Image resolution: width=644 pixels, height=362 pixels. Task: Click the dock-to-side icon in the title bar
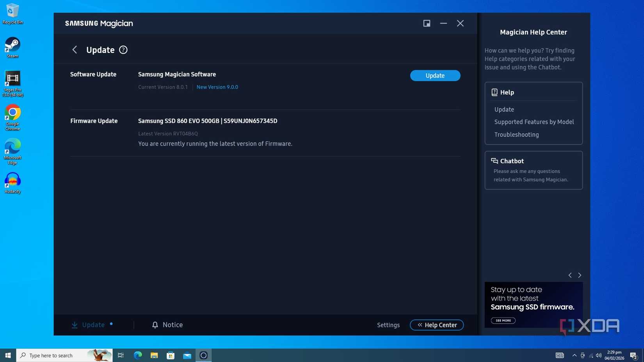pos(426,23)
